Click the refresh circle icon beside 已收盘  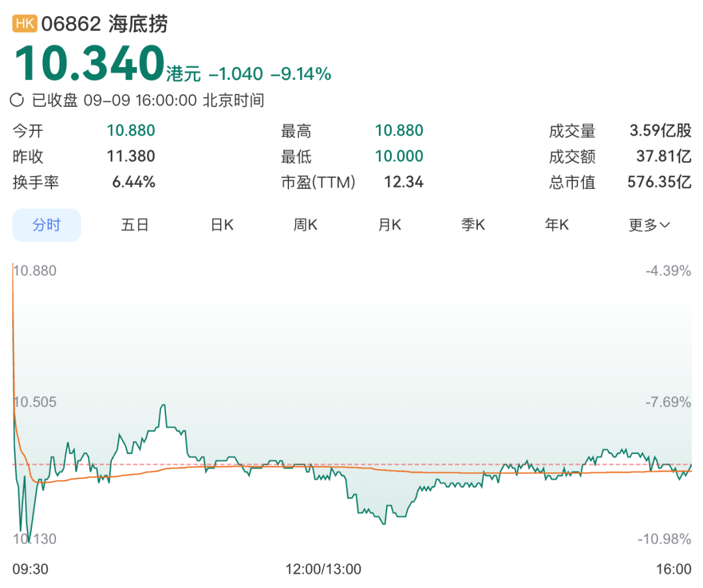tap(17, 100)
